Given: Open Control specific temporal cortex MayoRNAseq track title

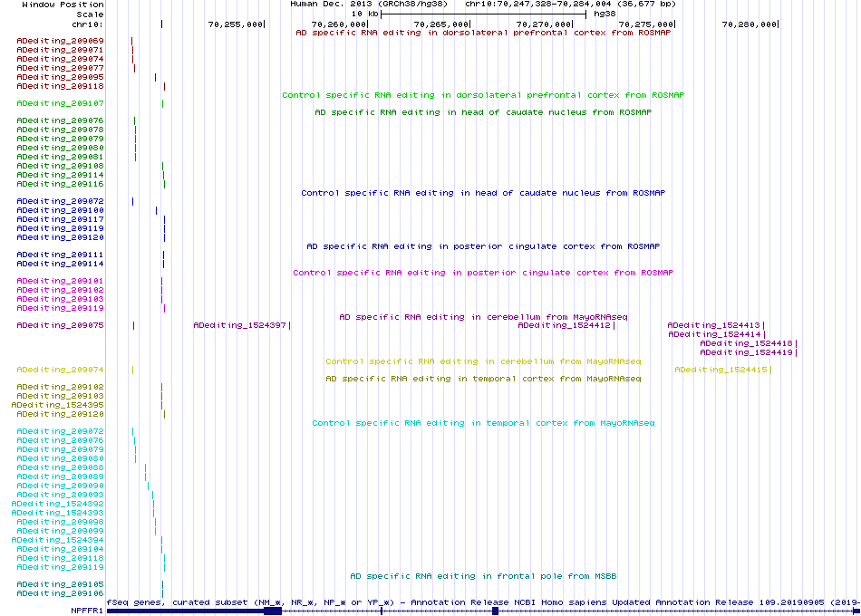Looking at the screenshot, I should tap(483, 423).
